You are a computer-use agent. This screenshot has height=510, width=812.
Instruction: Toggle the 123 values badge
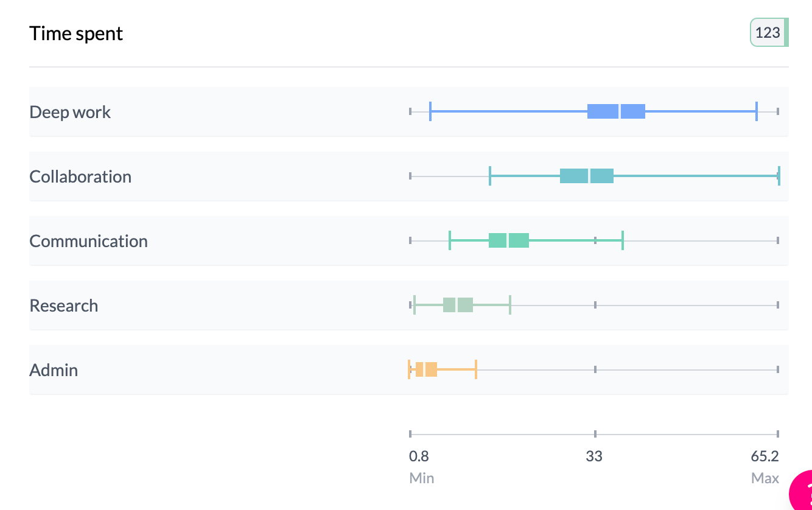[x=769, y=33]
